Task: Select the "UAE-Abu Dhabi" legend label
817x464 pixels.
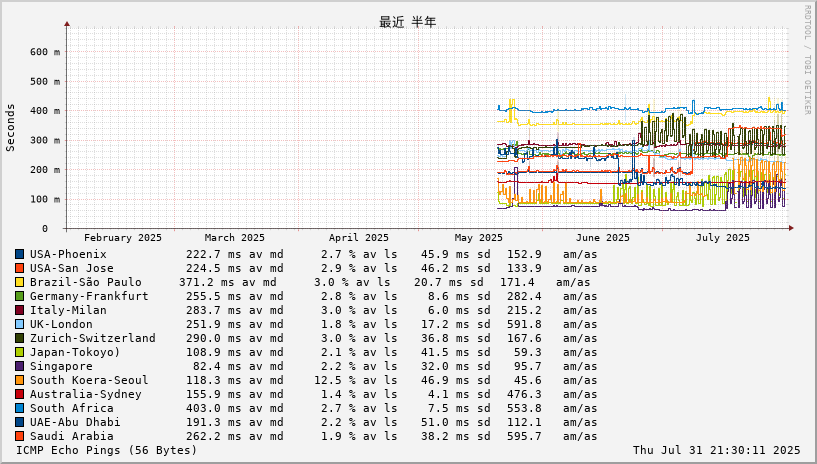Action: 75,422
